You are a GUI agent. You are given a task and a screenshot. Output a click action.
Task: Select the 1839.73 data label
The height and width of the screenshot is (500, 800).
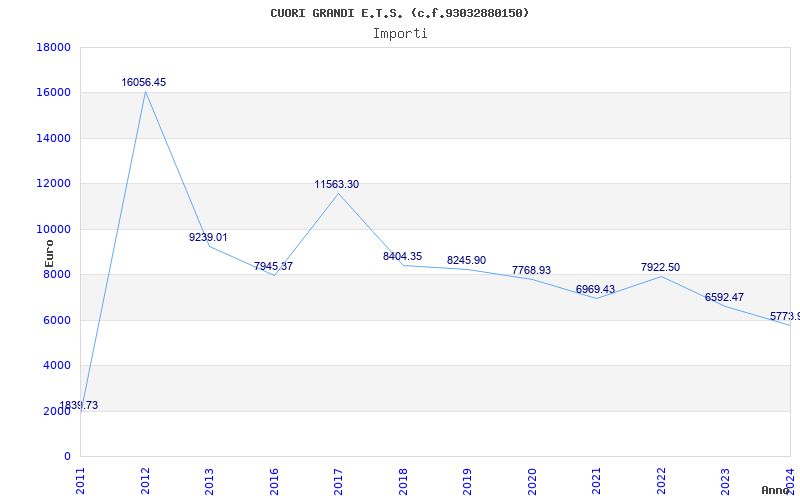click(x=79, y=405)
